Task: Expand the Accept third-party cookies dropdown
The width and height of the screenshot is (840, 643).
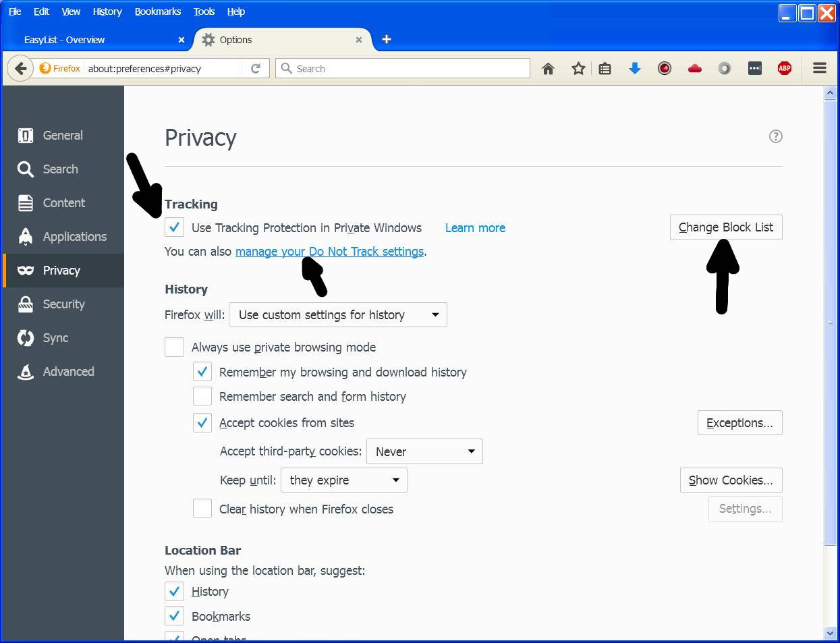Action: 424,451
